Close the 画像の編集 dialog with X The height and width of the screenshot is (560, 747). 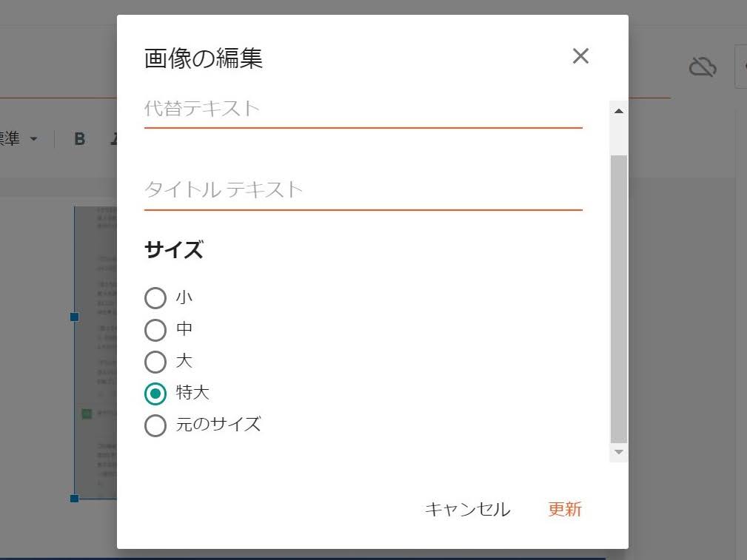point(580,56)
